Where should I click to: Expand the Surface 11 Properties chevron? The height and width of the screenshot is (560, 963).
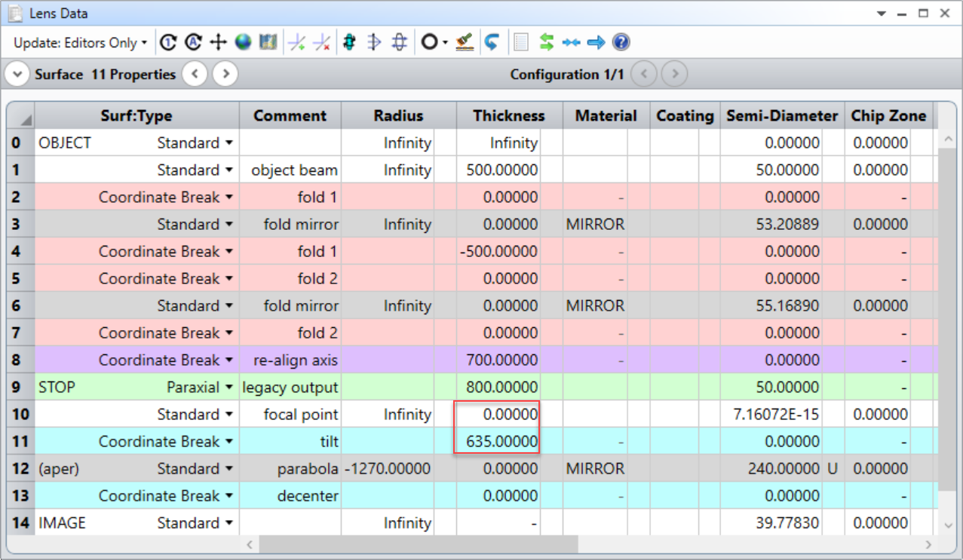(x=17, y=75)
